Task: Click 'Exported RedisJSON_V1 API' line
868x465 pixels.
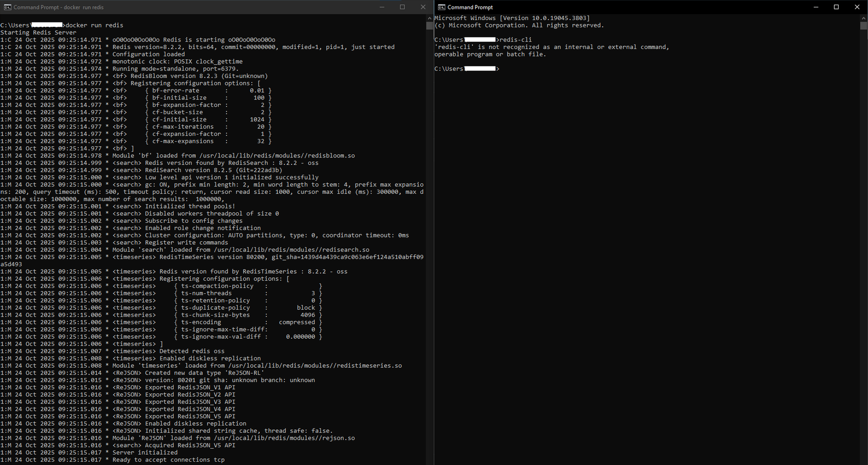Action: pos(118,388)
